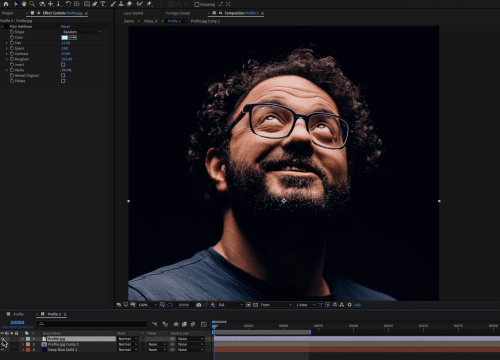
Task: Select the Orbit camera tool
Action: point(42,4)
